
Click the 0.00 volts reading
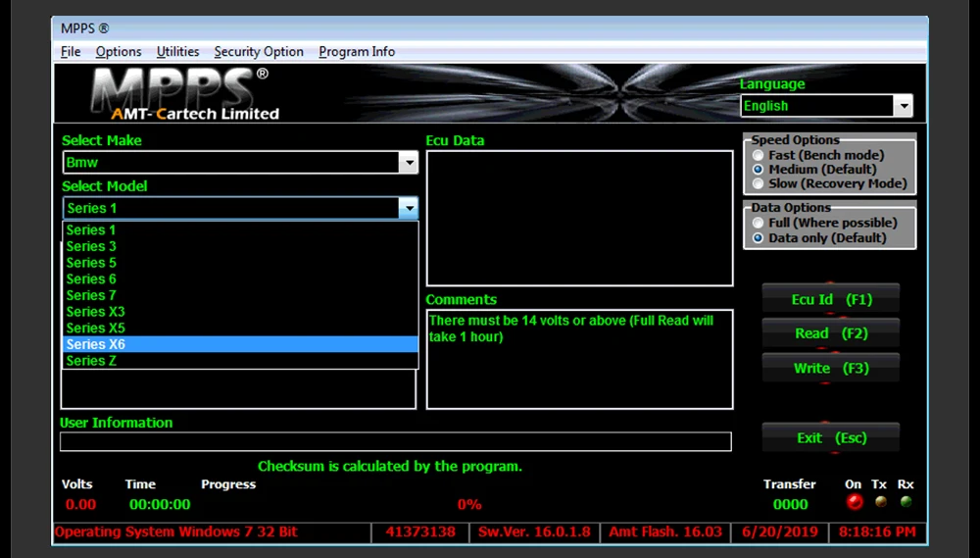[x=80, y=504]
